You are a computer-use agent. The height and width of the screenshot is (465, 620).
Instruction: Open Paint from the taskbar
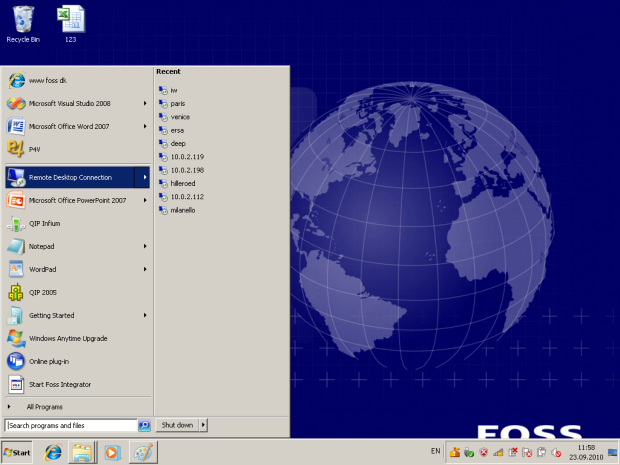tap(143, 452)
